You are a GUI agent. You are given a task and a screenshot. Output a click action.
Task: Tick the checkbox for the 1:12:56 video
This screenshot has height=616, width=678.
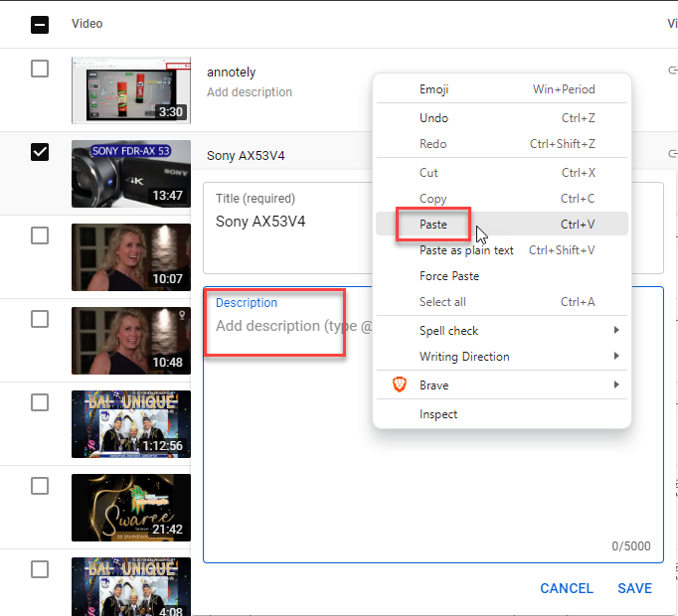tap(40, 402)
